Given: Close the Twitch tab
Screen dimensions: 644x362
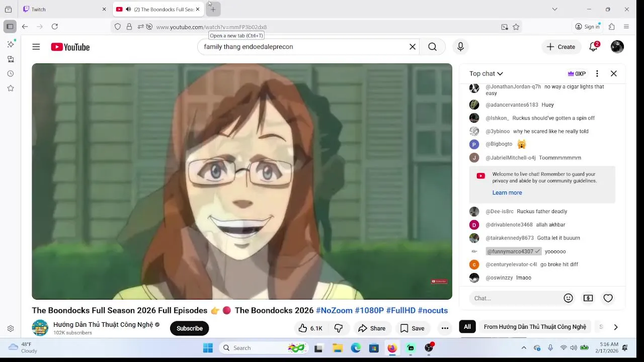Looking at the screenshot, I should pyautogui.click(x=104, y=9).
